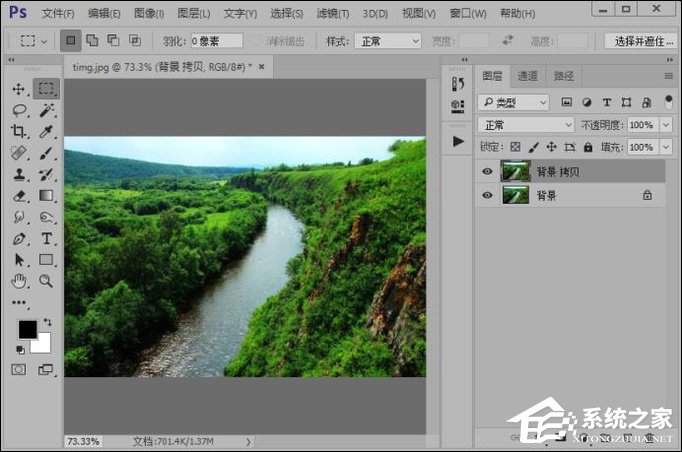Lock transparent pixels

click(515, 147)
